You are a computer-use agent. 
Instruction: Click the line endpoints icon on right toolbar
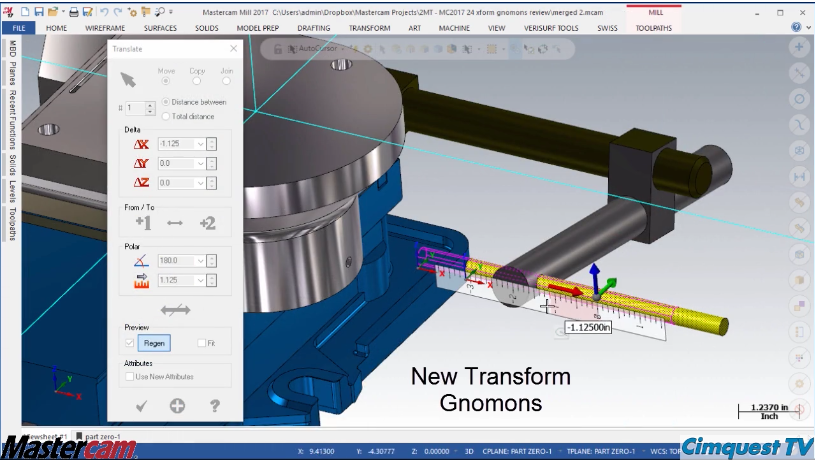(799, 73)
